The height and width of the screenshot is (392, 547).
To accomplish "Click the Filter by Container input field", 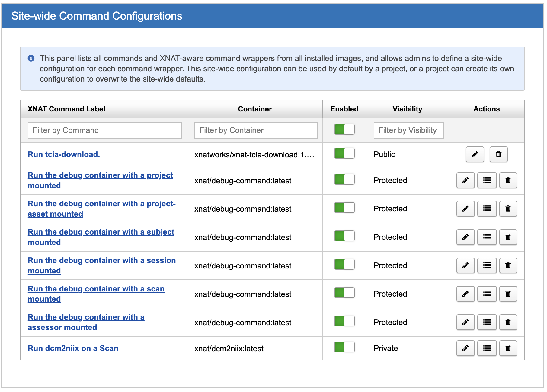I will (256, 130).
